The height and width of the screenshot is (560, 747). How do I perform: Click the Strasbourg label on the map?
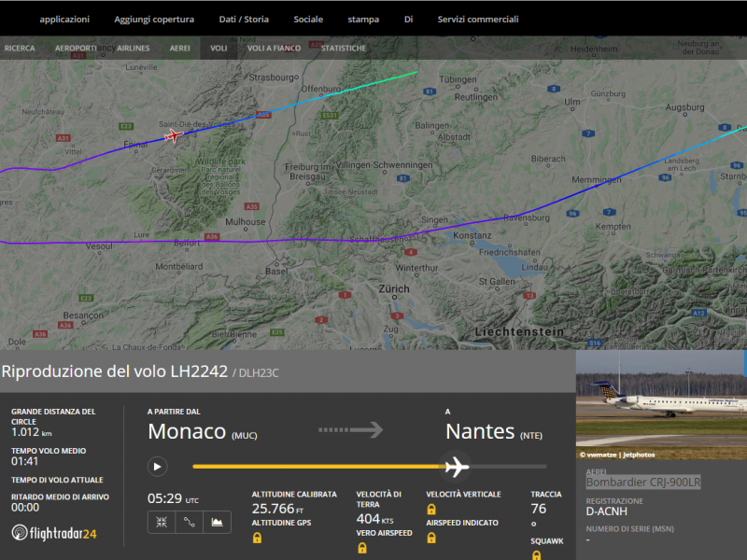click(x=272, y=77)
